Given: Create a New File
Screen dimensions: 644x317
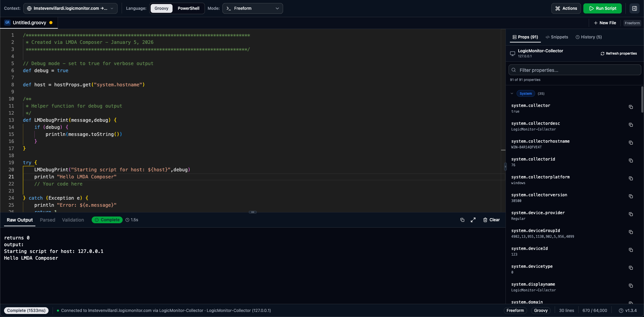Looking at the screenshot, I should pos(605,23).
